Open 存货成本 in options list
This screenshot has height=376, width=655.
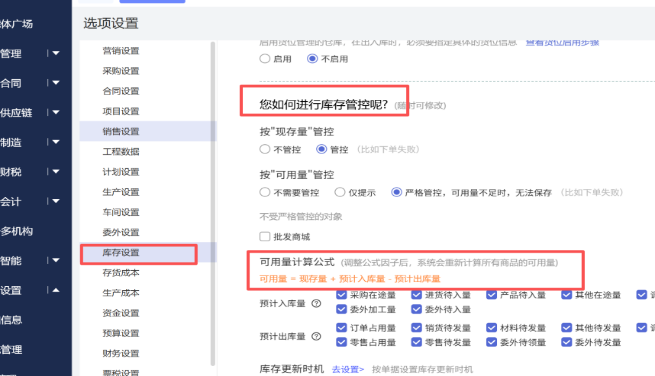[121, 272]
